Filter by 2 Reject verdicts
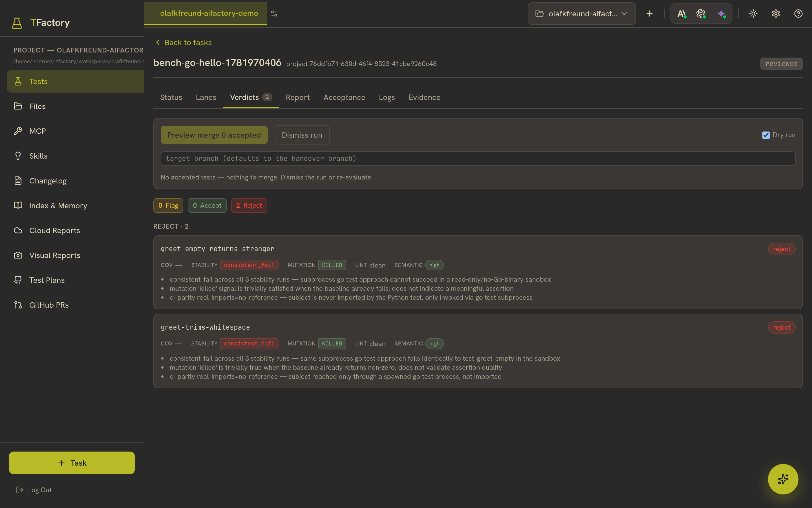 [249, 205]
